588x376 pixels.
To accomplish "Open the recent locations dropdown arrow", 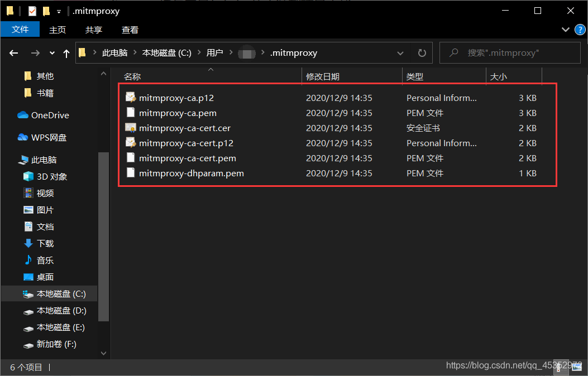I will 52,53.
